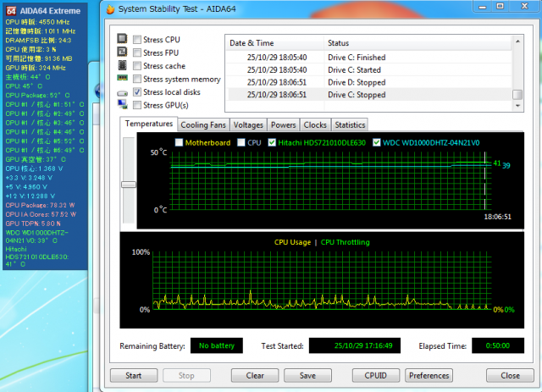Enable the Stress GPU(s) checkbox
Image resolution: width=542 pixels, height=392 pixels.
[x=137, y=105]
